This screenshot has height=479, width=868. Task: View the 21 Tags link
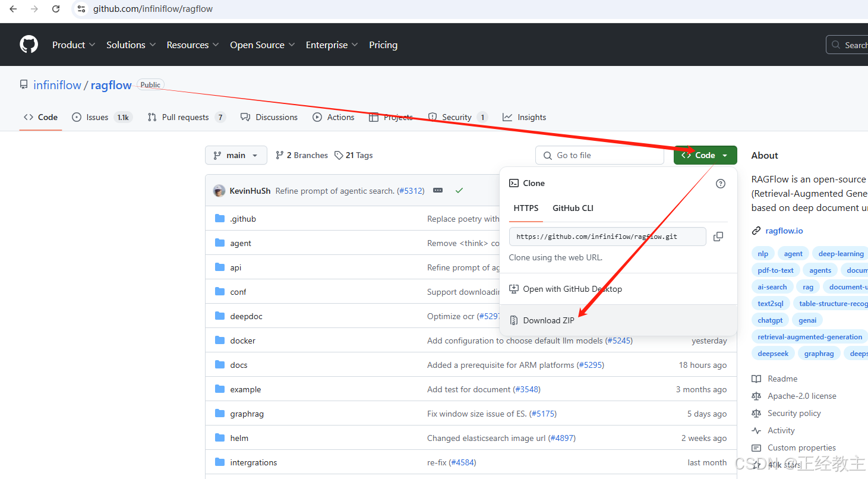(x=353, y=155)
